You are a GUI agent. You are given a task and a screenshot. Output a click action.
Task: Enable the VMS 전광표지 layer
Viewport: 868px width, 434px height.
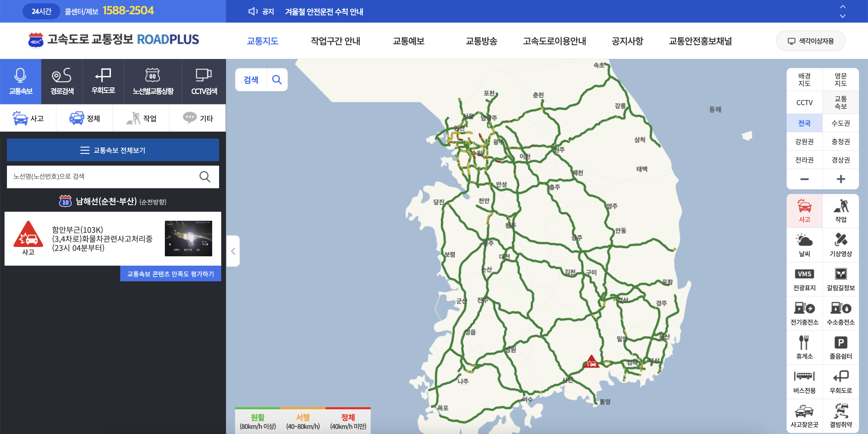(804, 279)
